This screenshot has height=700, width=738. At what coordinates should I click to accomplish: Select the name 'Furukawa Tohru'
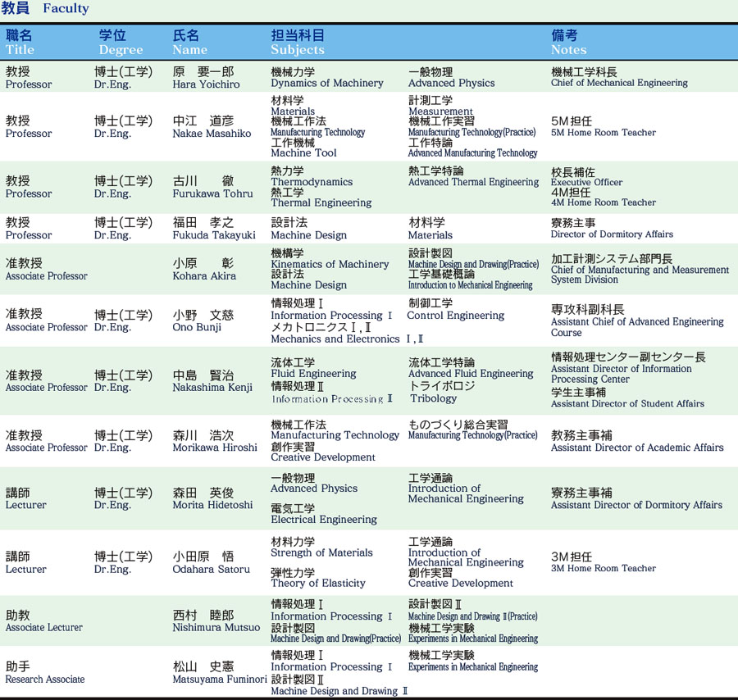(x=212, y=193)
